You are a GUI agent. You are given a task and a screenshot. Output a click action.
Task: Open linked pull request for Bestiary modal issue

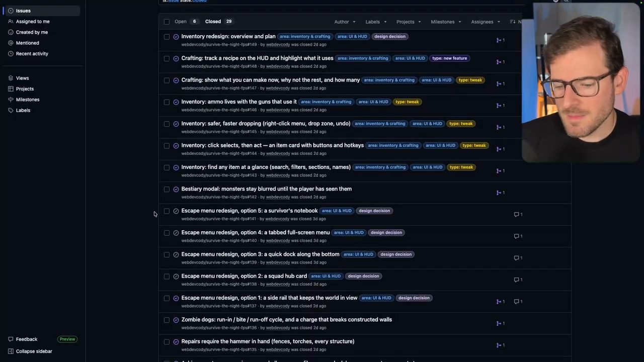point(501,193)
